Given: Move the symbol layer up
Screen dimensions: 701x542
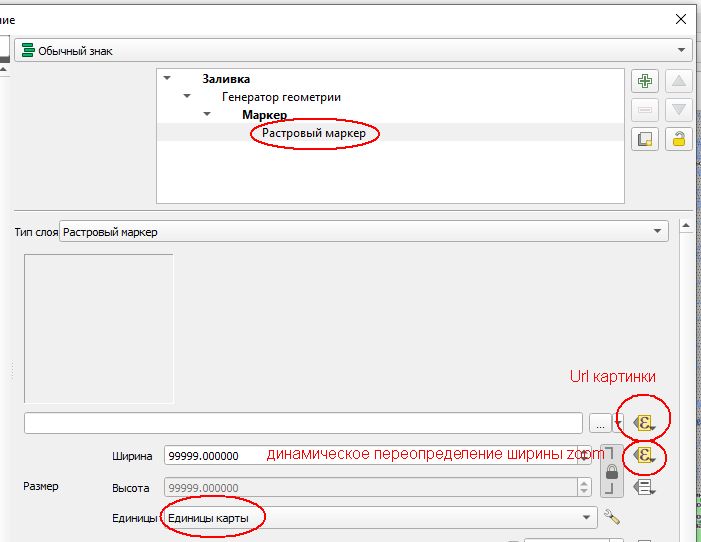Looking at the screenshot, I should tap(679, 81).
